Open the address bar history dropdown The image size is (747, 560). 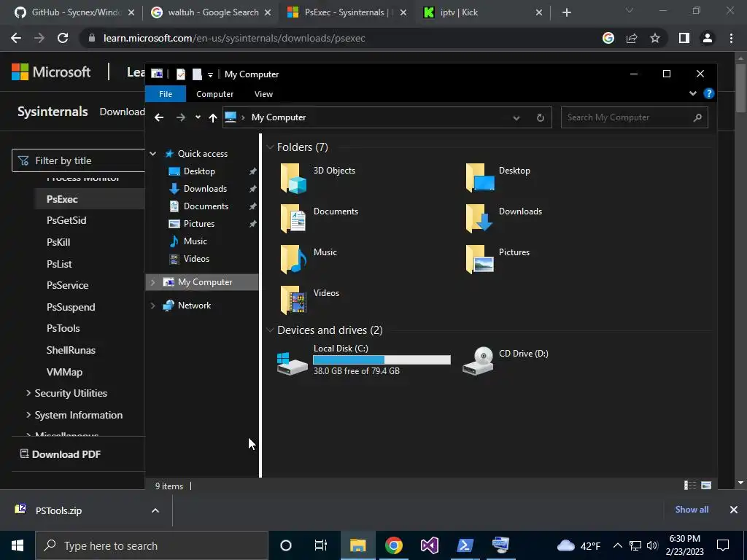point(516,118)
